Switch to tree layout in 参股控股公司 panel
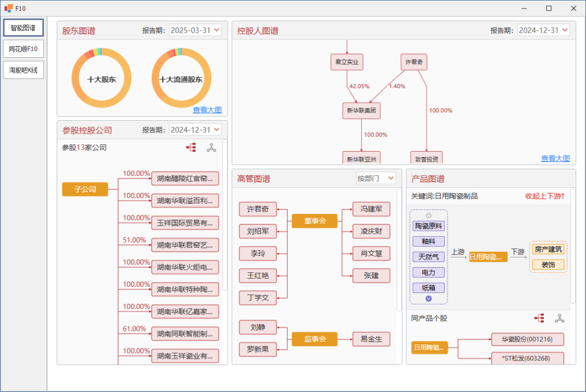Screen dimensions: 586x392 click(191, 148)
